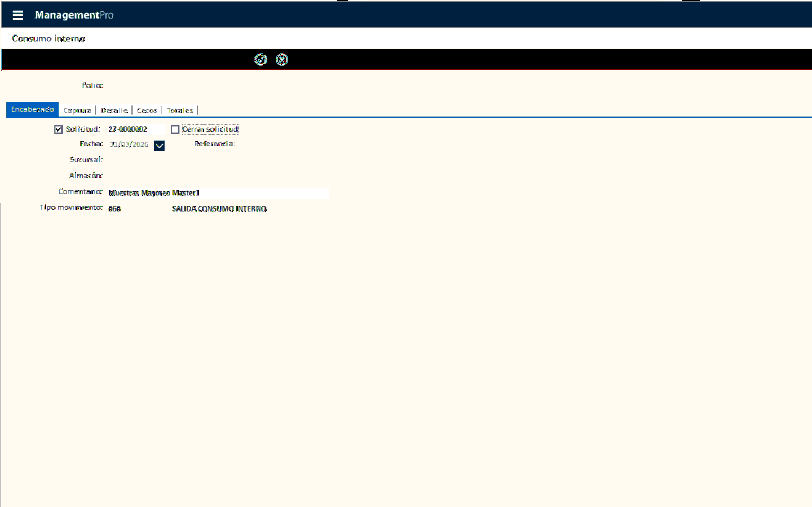Show the Totales tab
The width and height of the screenshot is (812, 507).
pos(180,110)
